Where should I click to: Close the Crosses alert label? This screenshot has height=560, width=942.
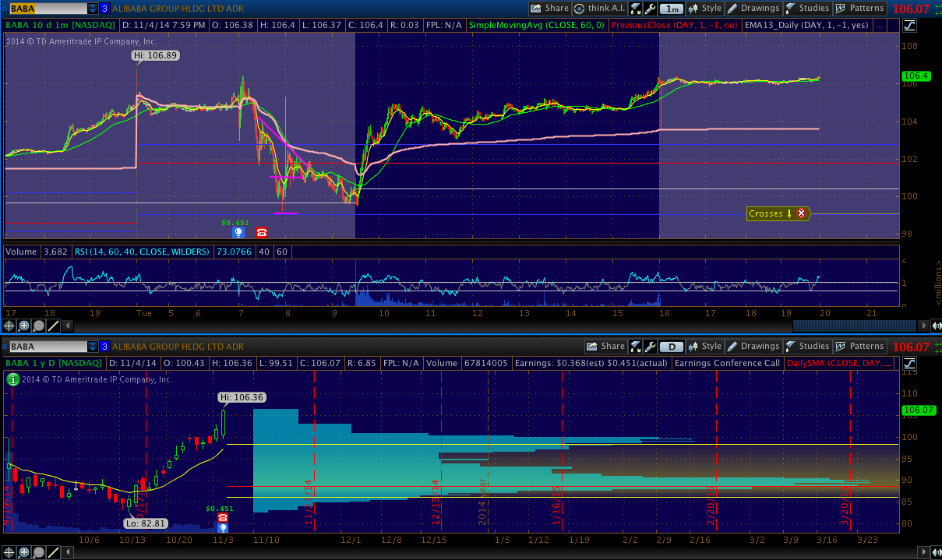tap(801, 213)
